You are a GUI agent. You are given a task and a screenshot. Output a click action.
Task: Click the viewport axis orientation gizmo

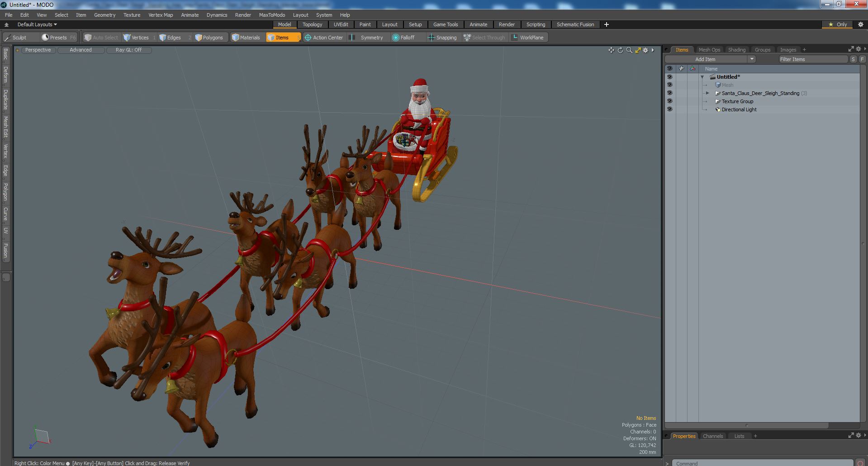(x=40, y=438)
